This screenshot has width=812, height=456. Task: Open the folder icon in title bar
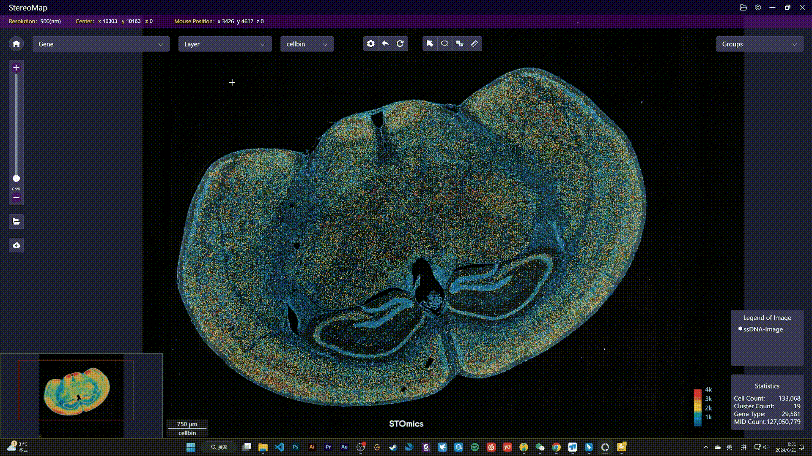click(x=743, y=8)
